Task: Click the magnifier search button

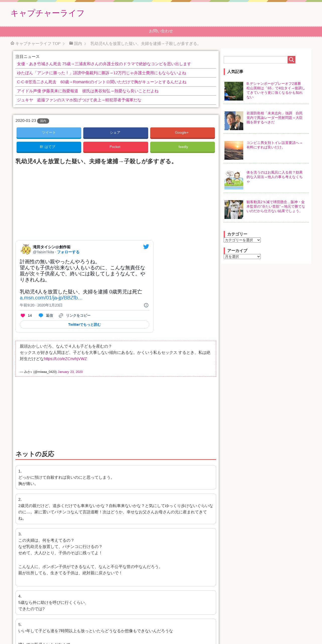Action: tap(291, 60)
